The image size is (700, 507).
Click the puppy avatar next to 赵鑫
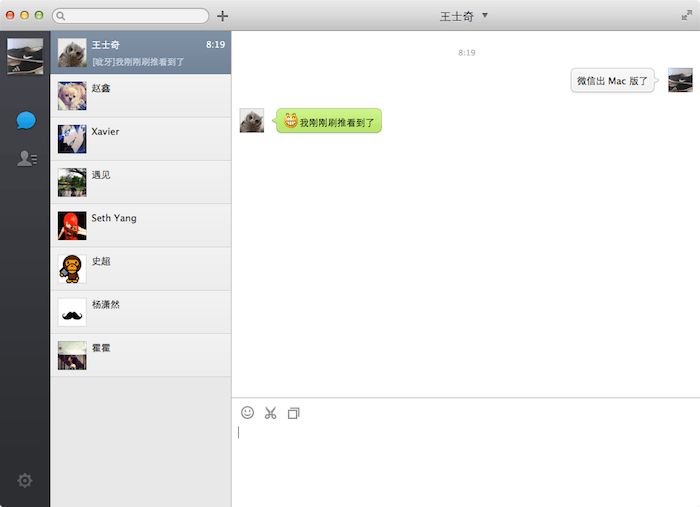coord(72,96)
